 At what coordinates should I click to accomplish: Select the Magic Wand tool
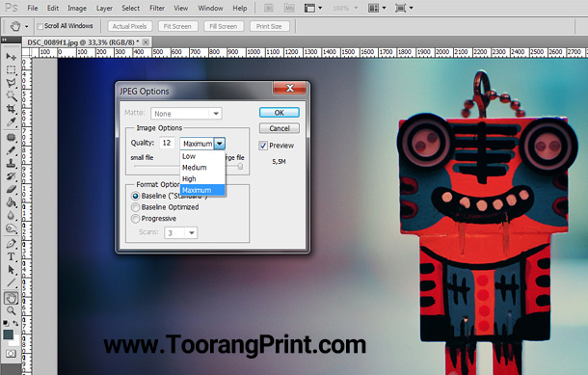click(11, 96)
